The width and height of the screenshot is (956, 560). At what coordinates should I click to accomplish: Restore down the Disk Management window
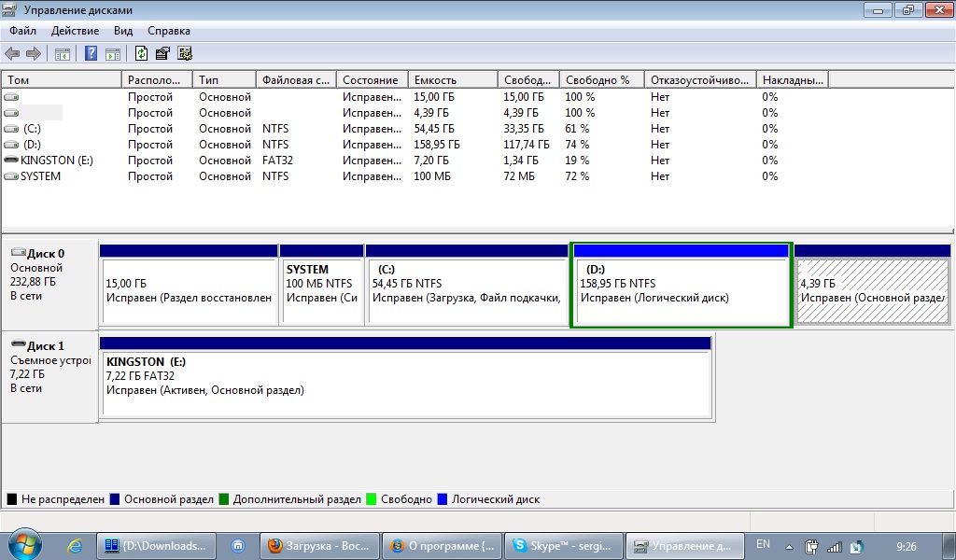[x=908, y=9]
